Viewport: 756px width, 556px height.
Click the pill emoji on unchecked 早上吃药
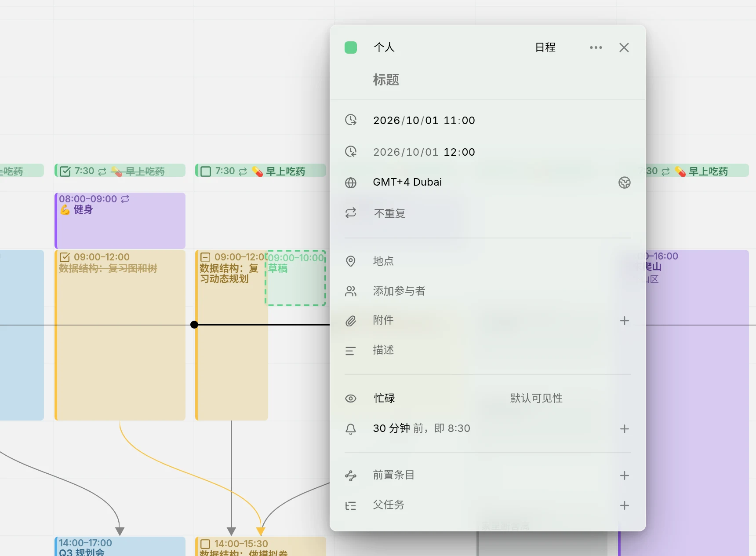tap(258, 171)
